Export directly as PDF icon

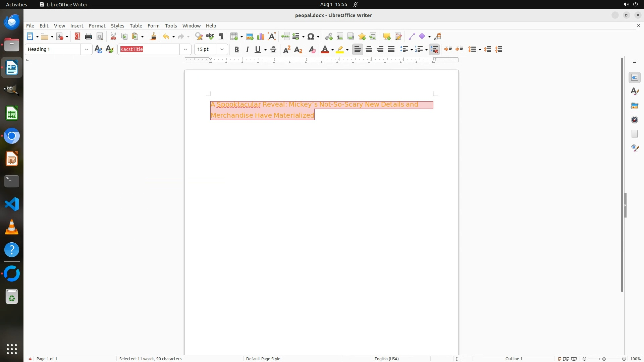pyautogui.click(x=77, y=37)
